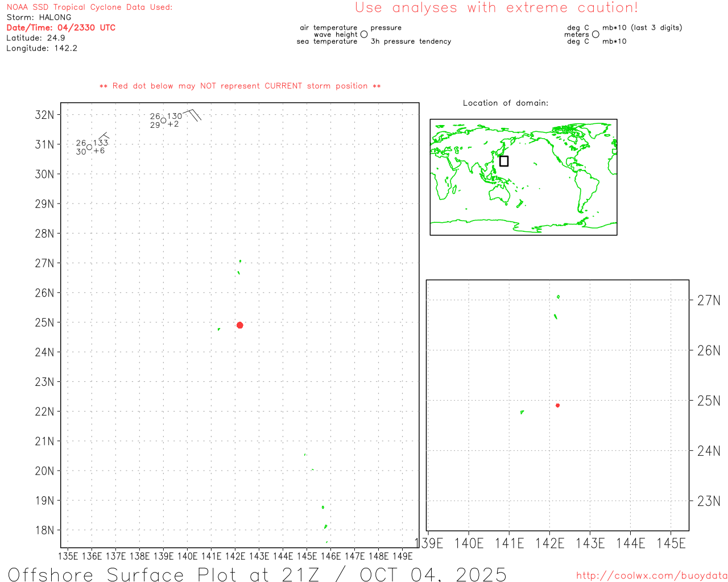
Task: Click 'Use analyses with extreme caution!' warning
Action: tap(497, 7)
